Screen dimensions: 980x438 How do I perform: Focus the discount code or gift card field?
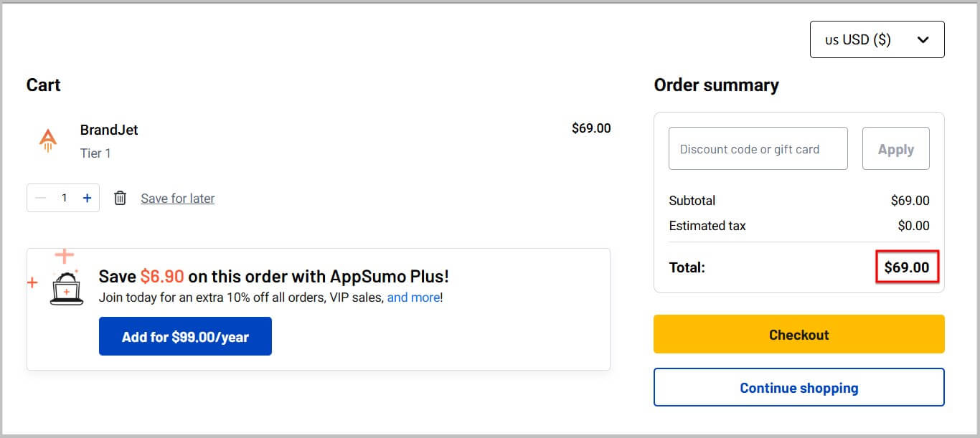pos(758,148)
